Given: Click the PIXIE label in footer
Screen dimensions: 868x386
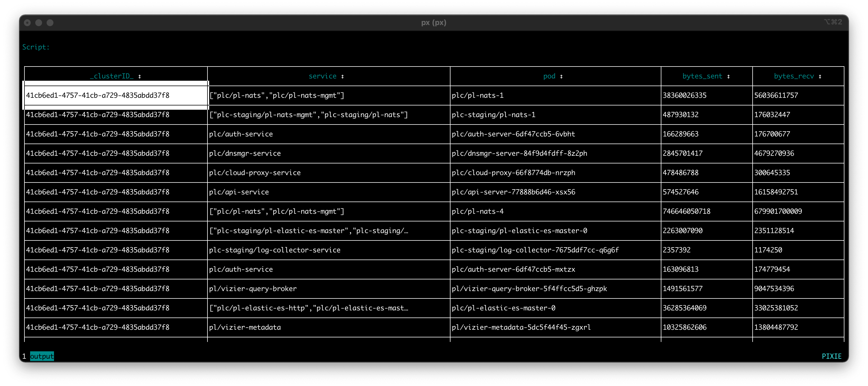Looking at the screenshot, I should point(831,356).
